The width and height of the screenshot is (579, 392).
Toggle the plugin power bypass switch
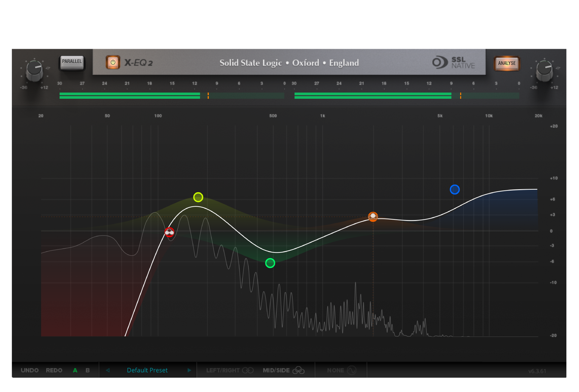(113, 63)
